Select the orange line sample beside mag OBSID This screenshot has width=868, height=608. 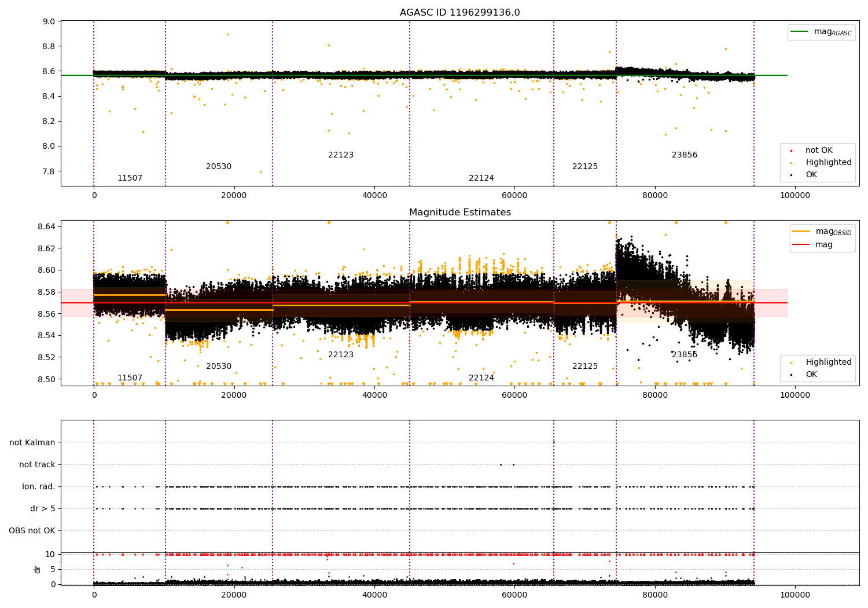801,232
